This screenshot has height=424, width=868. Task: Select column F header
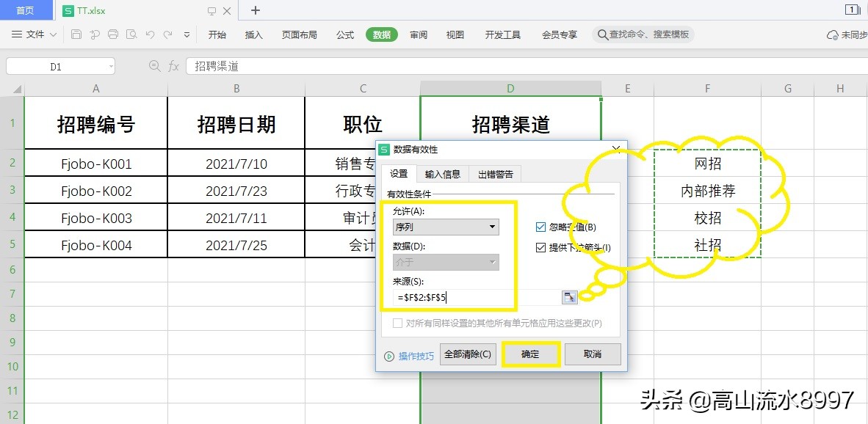coord(707,89)
